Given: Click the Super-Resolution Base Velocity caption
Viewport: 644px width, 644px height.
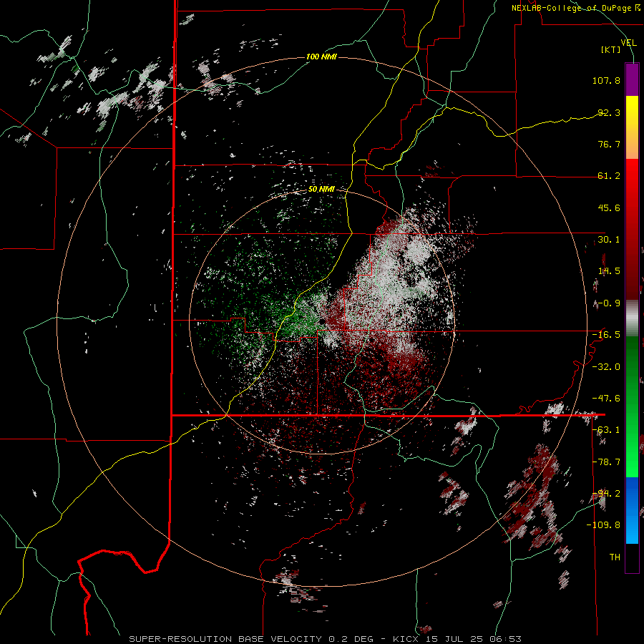Looking at the screenshot, I should 326,639.
